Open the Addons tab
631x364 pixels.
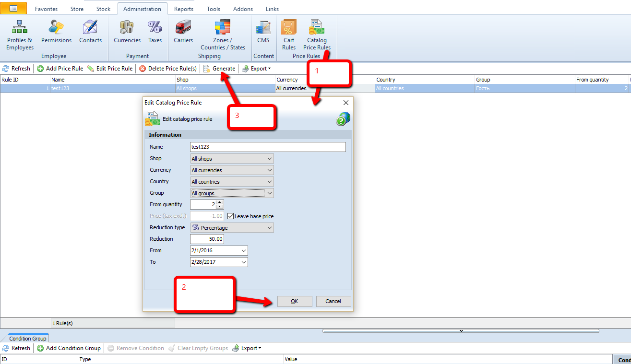tap(243, 9)
